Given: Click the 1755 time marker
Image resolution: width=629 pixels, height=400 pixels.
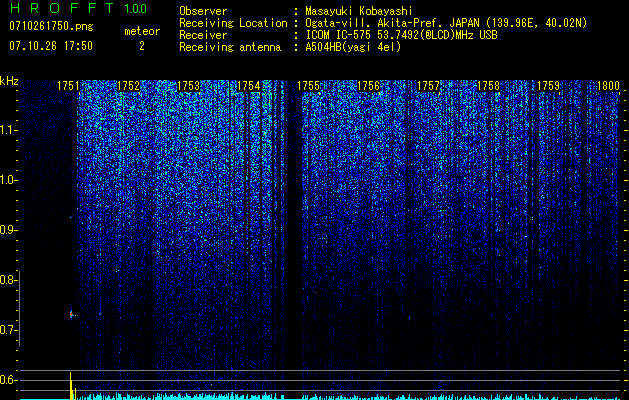Looking at the screenshot, I should click(x=308, y=86).
